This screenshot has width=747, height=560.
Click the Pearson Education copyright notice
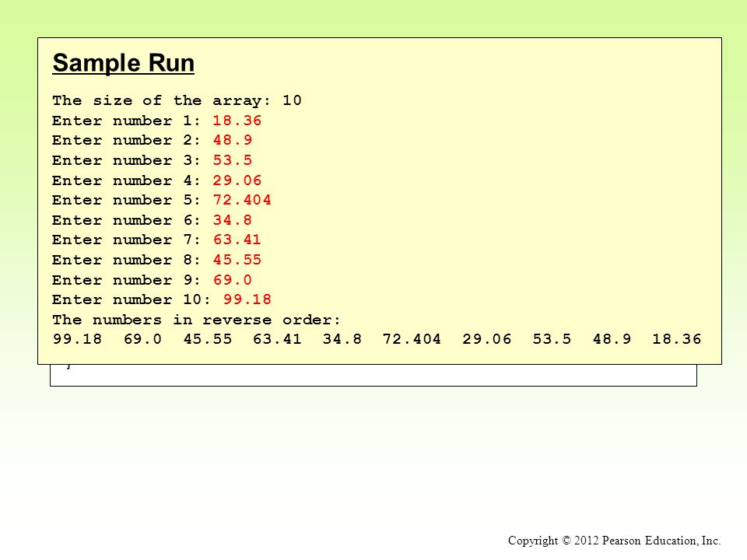614,541
